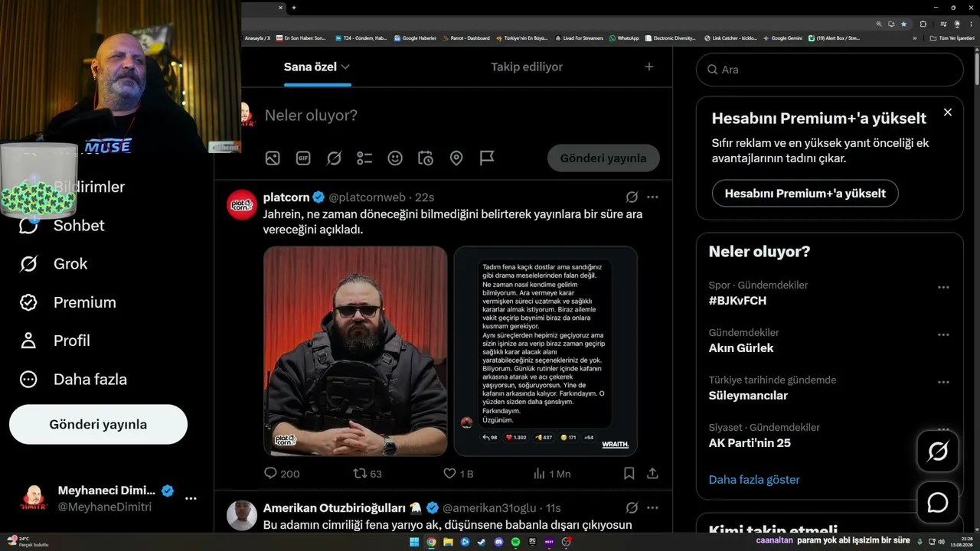Open more options on platcorn's post
Image resolution: width=980 pixels, height=551 pixels.
click(x=652, y=197)
